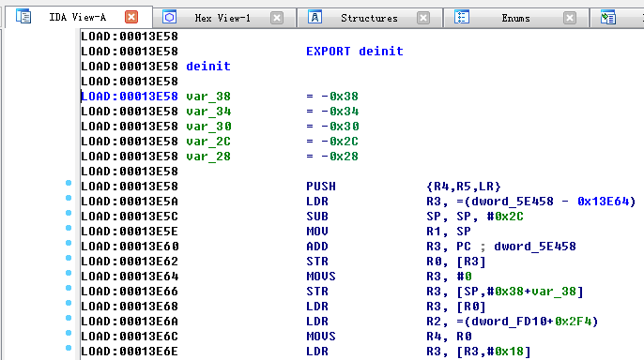
Task: Select the SP, SP, #0x2C operand
Action: 475,217
